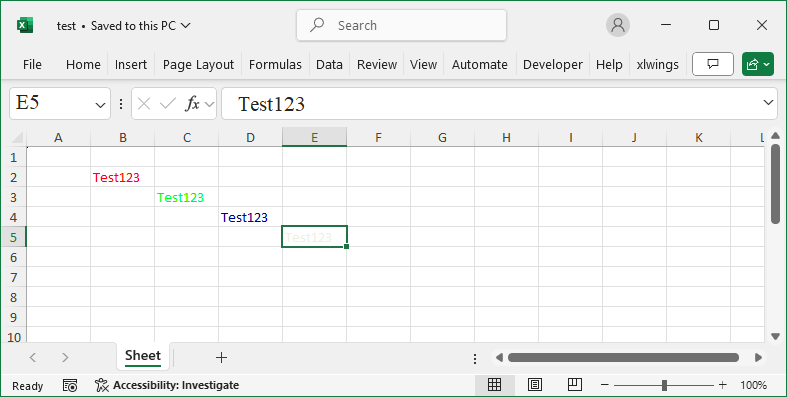Image resolution: width=787 pixels, height=397 pixels.
Task: Switch to Page Layout view icon
Action: point(535,385)
